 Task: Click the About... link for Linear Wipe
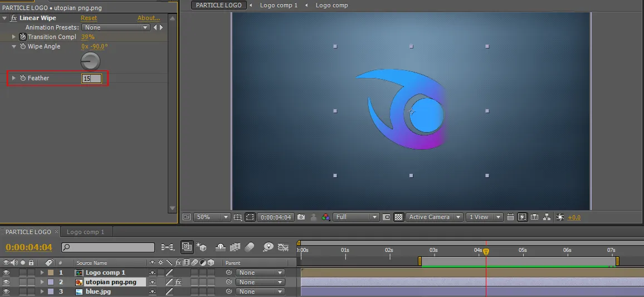149,18
